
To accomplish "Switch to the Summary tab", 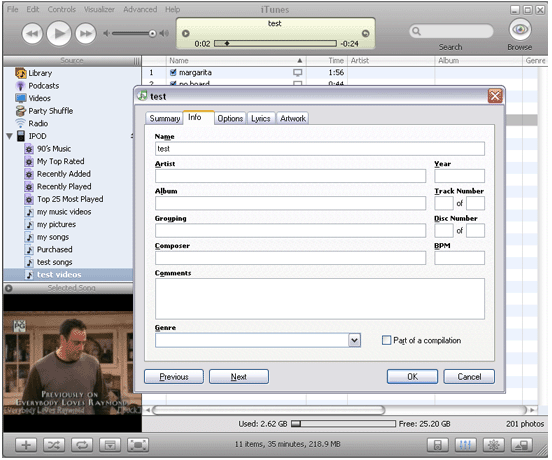I will pyautogui.click(x=164, y=119).
